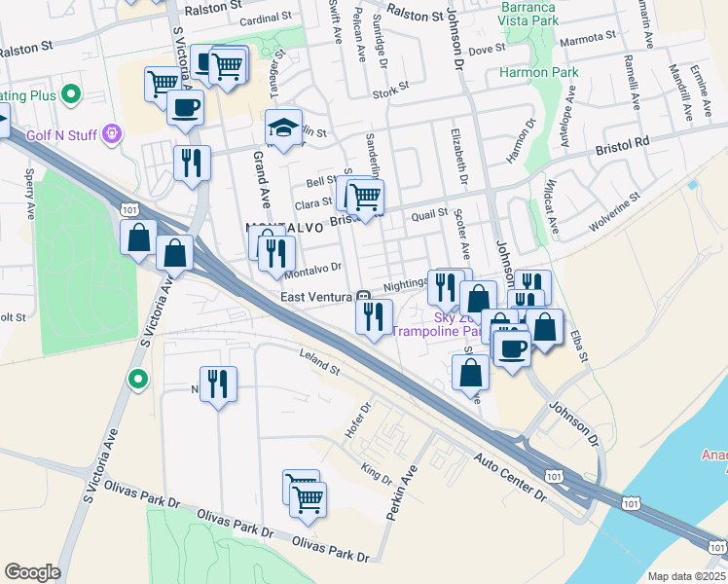The height and width of the screenshot is (584, 728).
Task: Select the shopping bag marker south of Sky Zone
Action: click(471, 377)
